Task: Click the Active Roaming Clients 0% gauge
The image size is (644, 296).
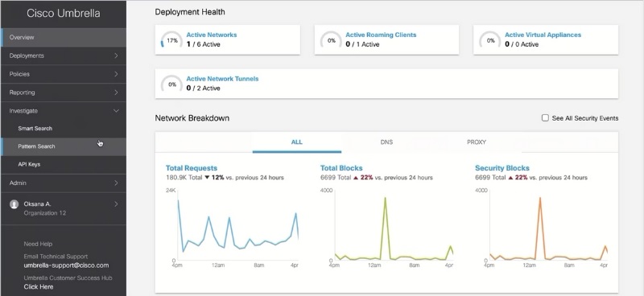Action: pos(331,41)
